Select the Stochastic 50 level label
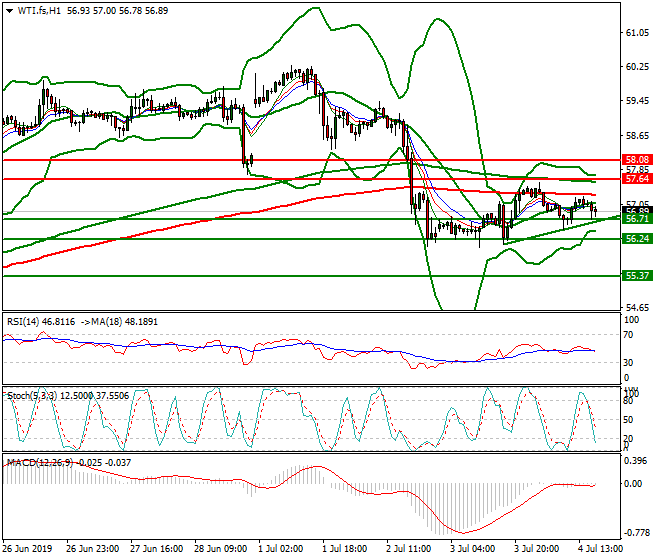This screenshot has width=660, height=560. click(628, 420)
